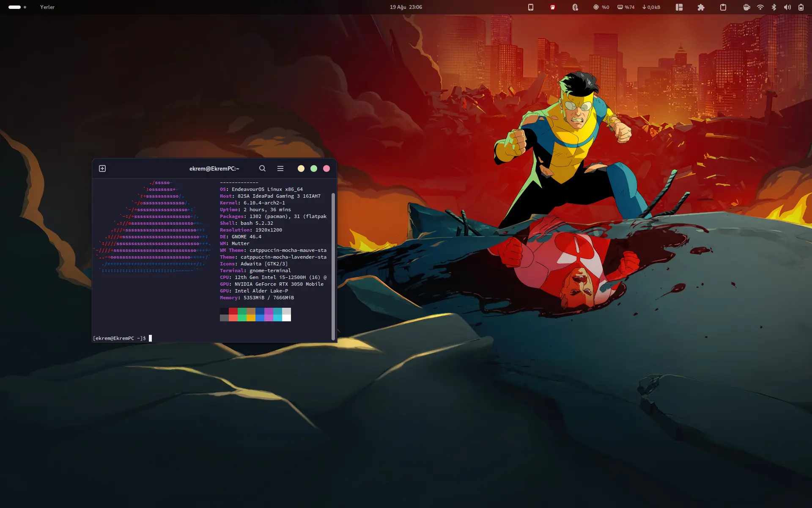Click the WM Theme: catppuccin-mocha-mauve line
Screen dimensions: 812x508
pyautogui.click(x=273, y=250)
